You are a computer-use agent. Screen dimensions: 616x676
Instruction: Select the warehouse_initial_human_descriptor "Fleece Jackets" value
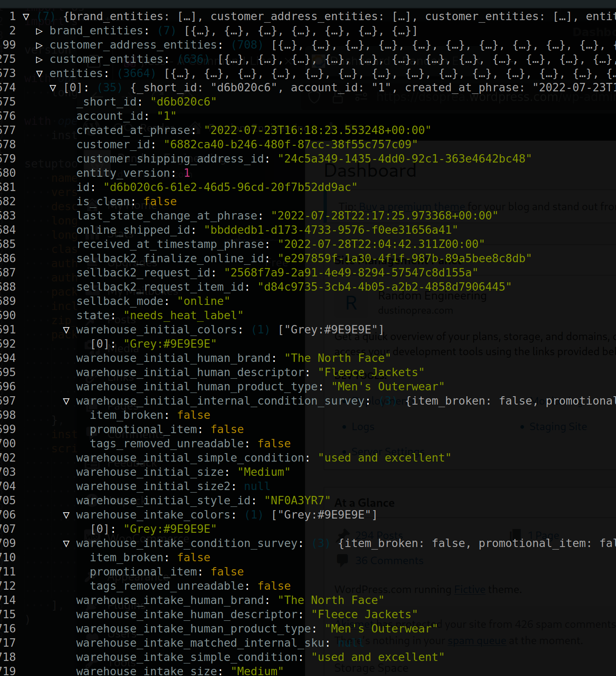tap(371, 372)
